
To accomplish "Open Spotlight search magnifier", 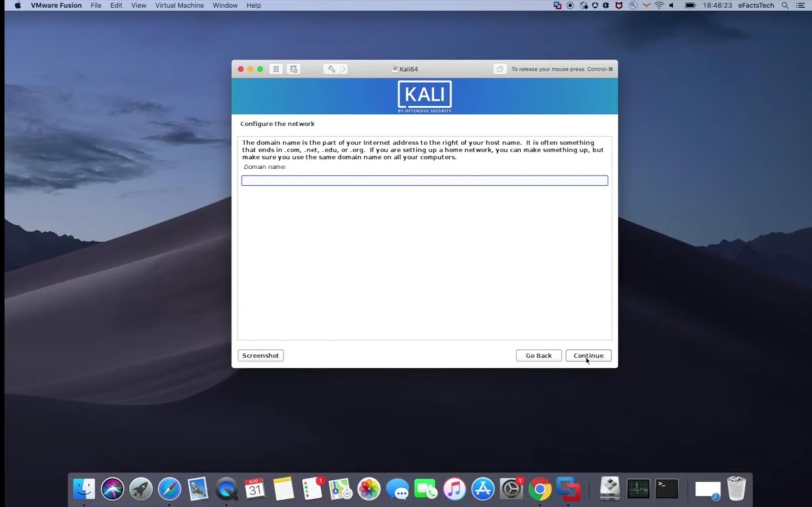I will [x=785, y=5].
